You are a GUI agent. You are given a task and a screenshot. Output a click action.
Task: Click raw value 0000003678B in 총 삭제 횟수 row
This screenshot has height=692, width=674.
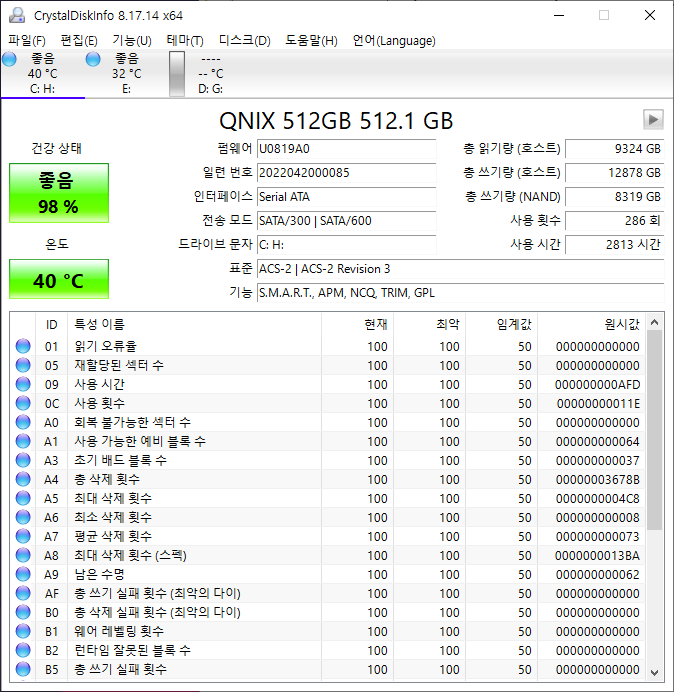tap(597, 479)
